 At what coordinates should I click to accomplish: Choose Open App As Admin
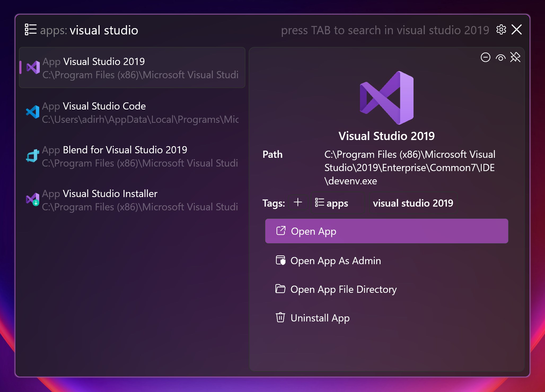point(335,261)
